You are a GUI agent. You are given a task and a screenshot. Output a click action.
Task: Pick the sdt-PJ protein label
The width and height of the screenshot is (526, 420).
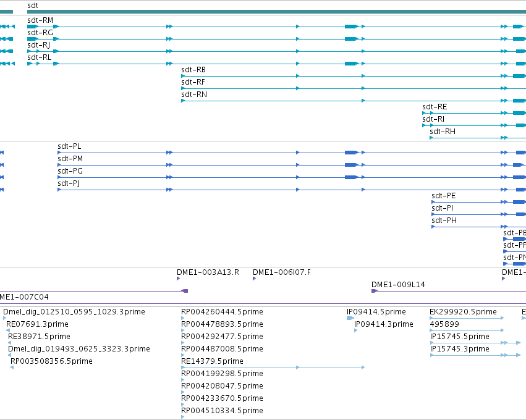tap(69, 183)
